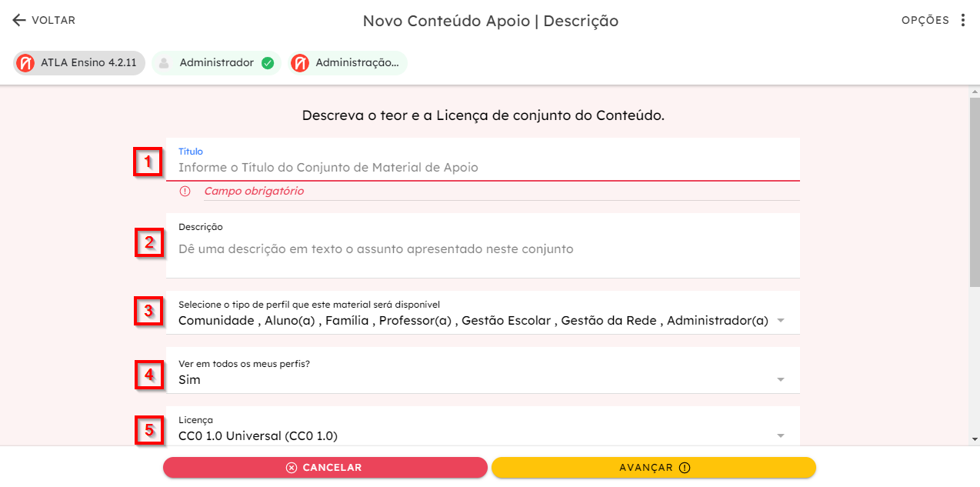Open the OPÇÕES menu label

coord(925,21)
